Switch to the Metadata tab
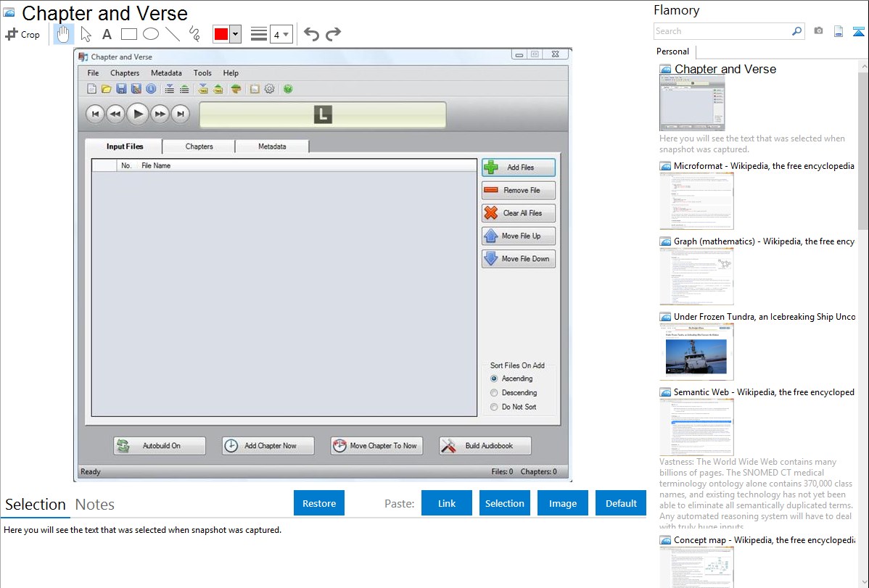Screen dimensions: 869x588 tap(272, 146)
